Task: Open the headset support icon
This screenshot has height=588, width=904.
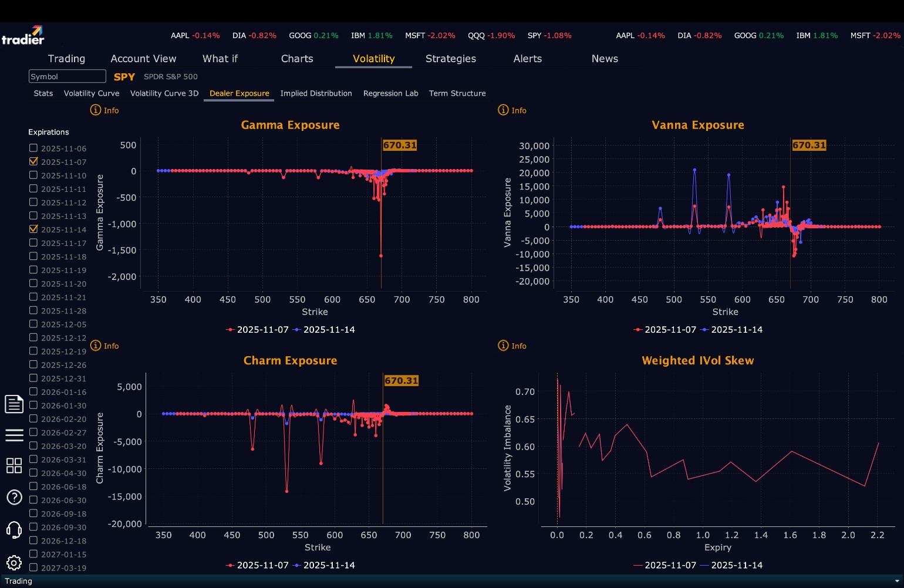Action: (14, 530)
